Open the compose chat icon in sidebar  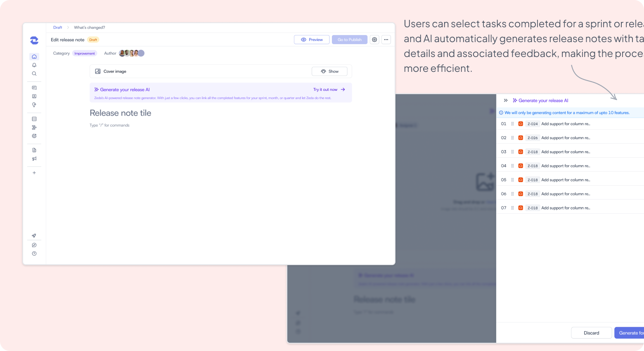tap(34, 245)
